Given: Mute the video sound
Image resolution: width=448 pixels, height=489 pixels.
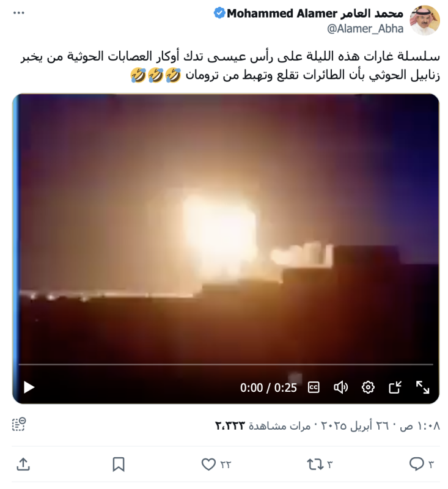Looking at the screenshot, I should click(340, 388).
